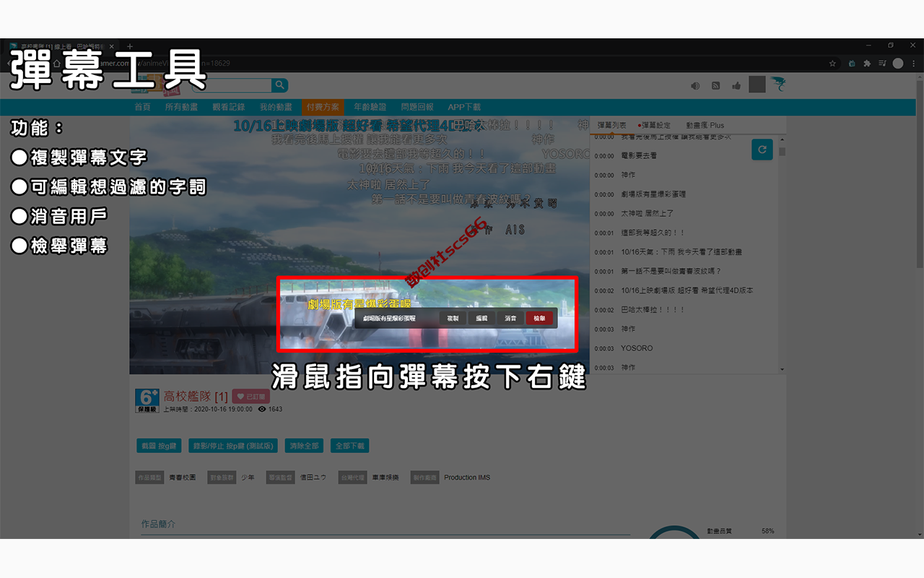This screenshot has height=578, width=924.
Task: Click the site search input field
Action: point(231,85)
